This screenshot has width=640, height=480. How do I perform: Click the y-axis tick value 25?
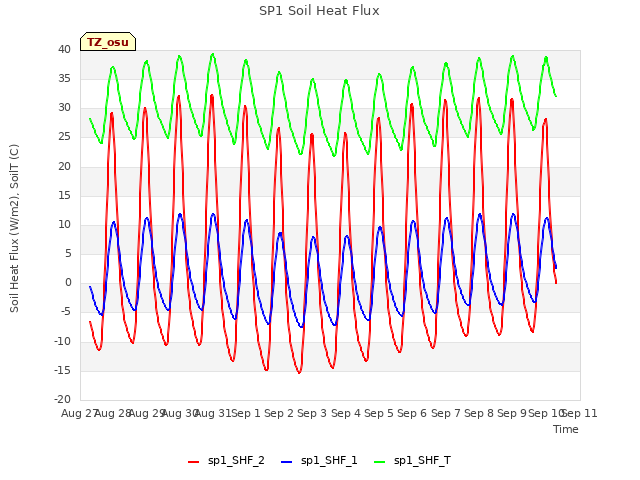[x=64, y=137]
